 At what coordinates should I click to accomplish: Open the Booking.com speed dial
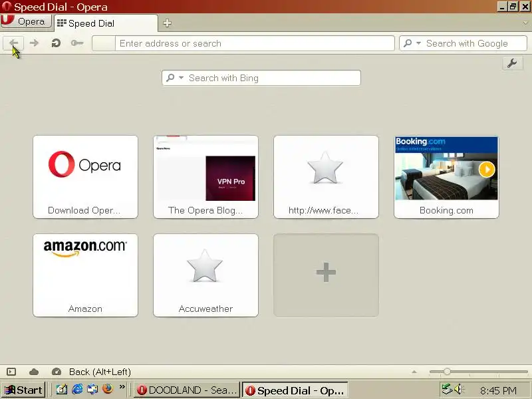tap(446, 177)
